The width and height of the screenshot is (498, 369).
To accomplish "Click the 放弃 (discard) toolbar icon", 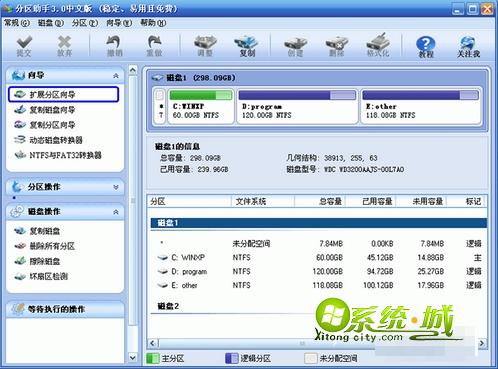I will point(64,46).
